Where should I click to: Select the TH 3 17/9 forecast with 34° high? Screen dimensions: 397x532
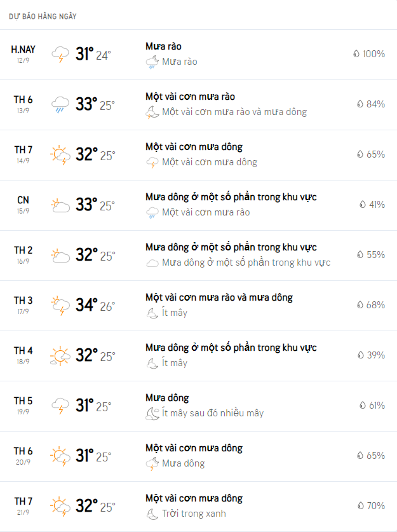pos(198,306)
